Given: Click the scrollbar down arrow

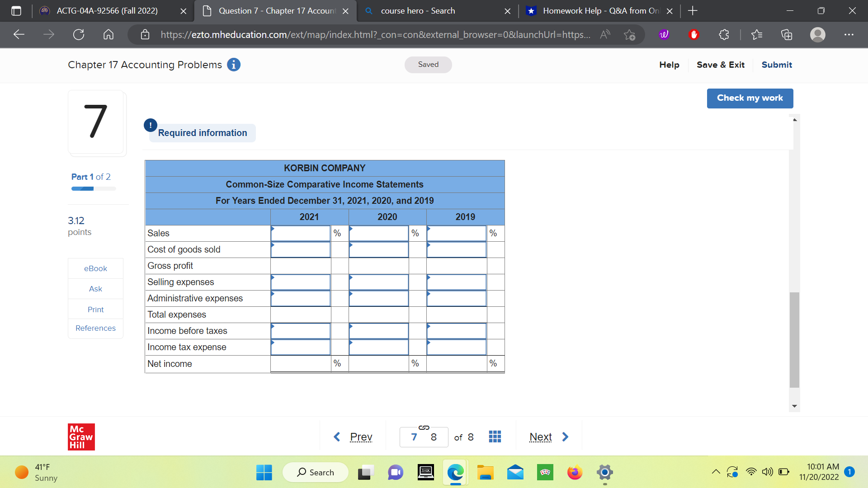Looking at the screenshot, I should pyautogui.click(x=795, y=406).
